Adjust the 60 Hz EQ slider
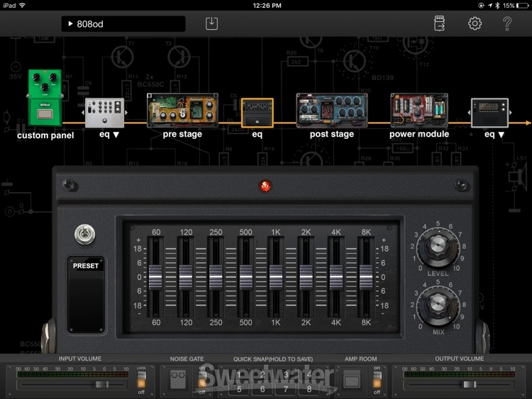 coord(156,277)
